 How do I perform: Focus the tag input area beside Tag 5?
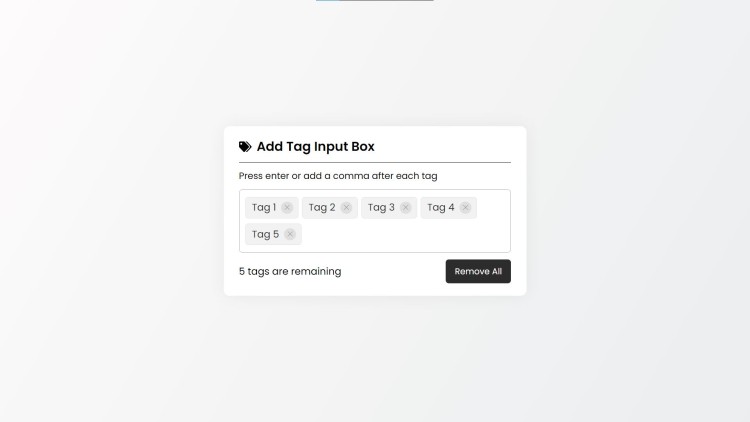[400, 235]
